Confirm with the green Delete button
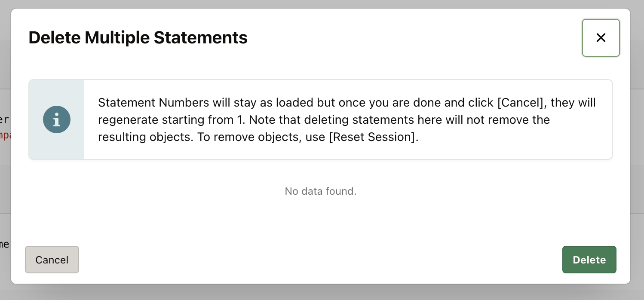644x300 pixels. pos(589,260)
